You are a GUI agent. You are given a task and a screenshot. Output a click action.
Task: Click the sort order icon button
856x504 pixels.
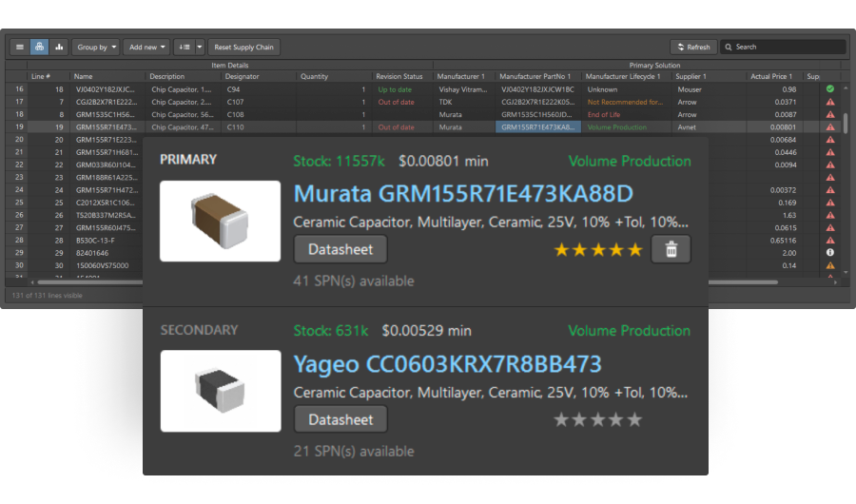click(185, 47)
